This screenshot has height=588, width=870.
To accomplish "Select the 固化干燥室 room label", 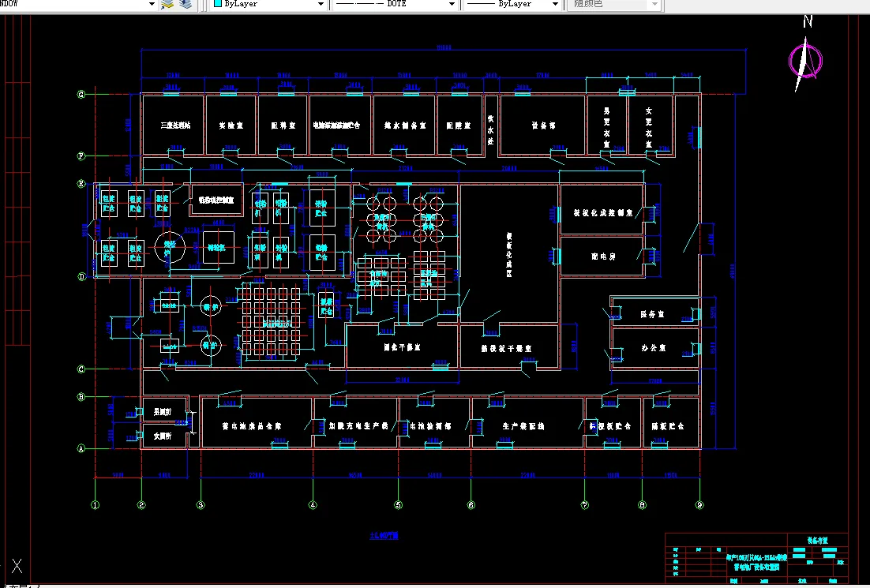I will tap(403, 347).
